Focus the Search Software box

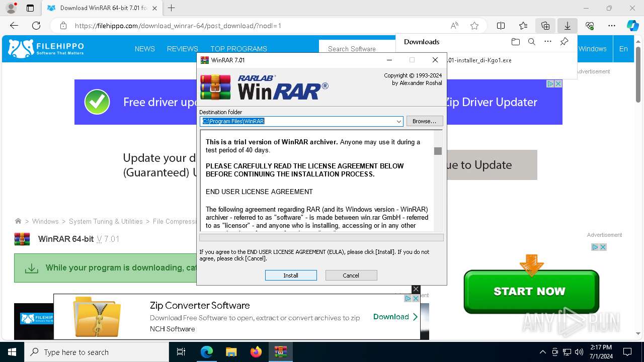coord(357,49)
